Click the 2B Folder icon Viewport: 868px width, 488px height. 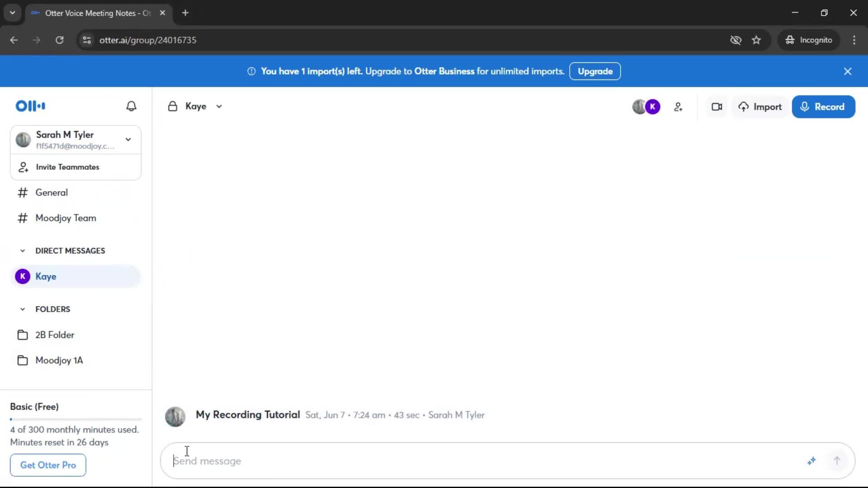pyautogui.click(x=23, y=335)
